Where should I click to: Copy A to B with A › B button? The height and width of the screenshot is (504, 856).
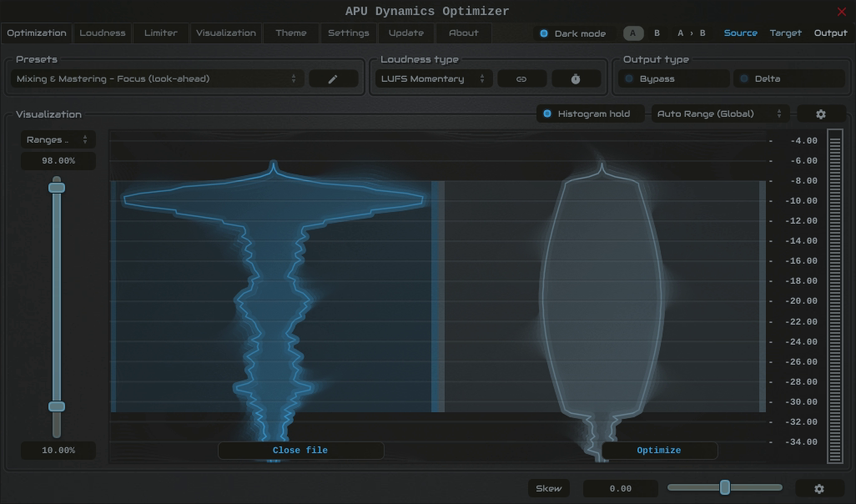[691, 33]
